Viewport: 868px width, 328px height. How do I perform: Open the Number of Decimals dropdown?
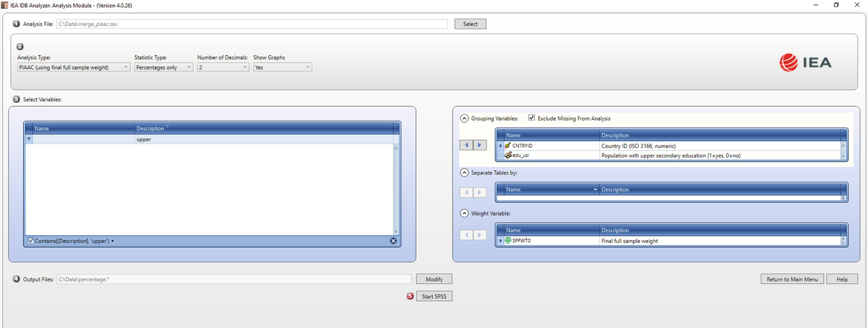tap(223, 67)
